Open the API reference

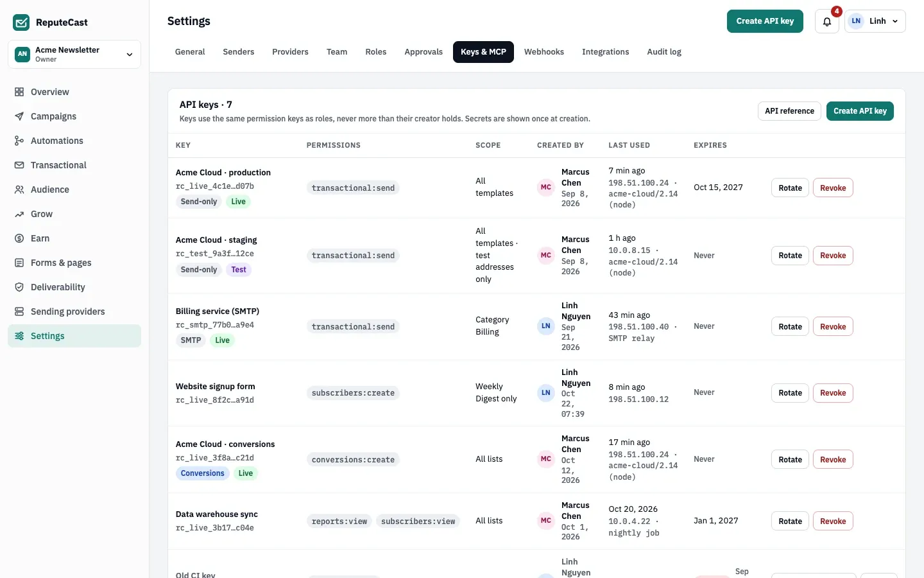click(x=789, y=111)
